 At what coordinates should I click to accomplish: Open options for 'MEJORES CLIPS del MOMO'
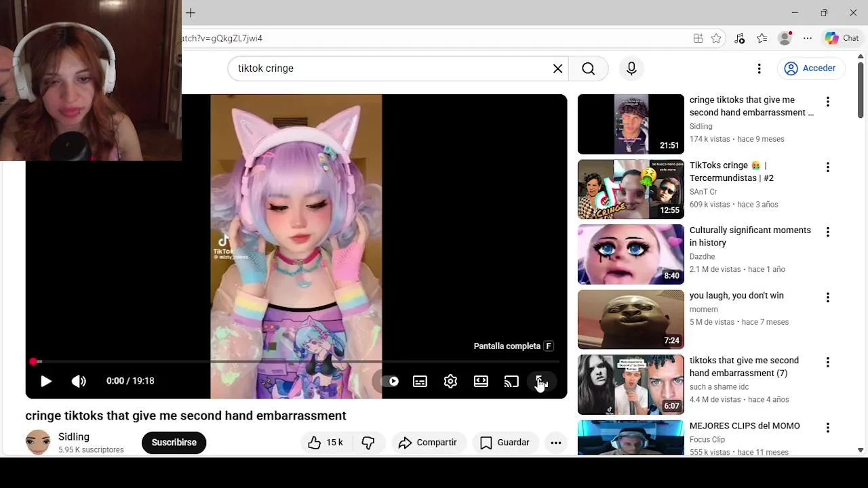click(827, 428)
